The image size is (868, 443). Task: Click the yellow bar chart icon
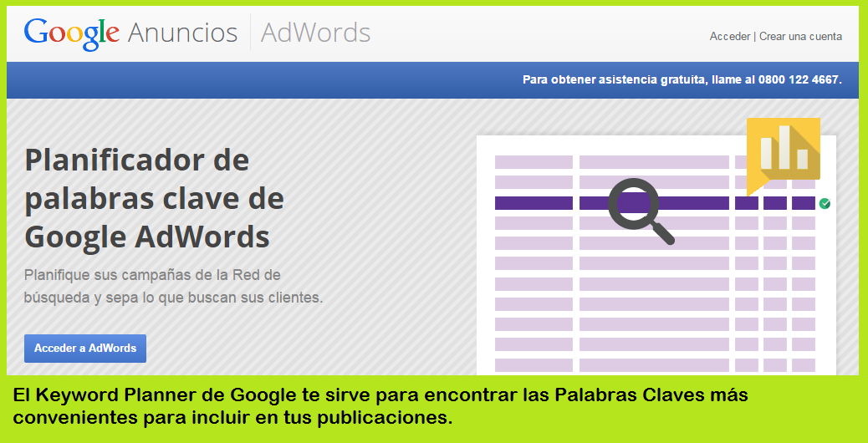click(x=784, y=150)
